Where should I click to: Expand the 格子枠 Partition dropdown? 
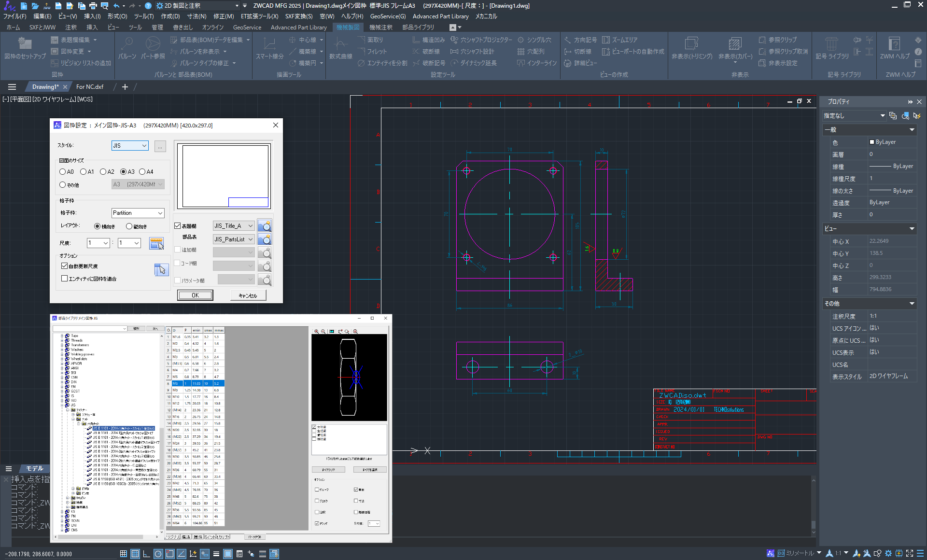(x=161, y=213)
